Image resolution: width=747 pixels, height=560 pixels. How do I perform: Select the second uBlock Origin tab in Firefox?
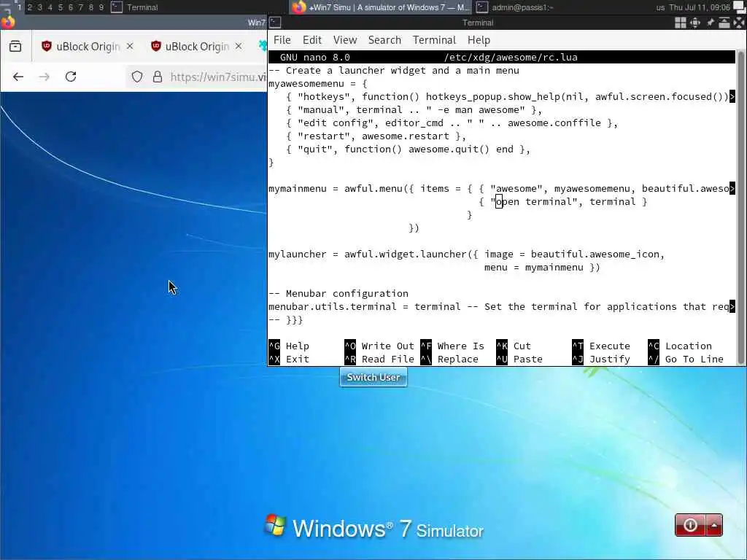196,46
